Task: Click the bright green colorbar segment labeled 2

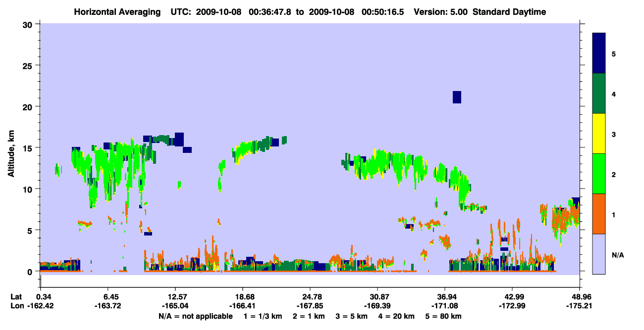Action: click(x=599, y=174)
